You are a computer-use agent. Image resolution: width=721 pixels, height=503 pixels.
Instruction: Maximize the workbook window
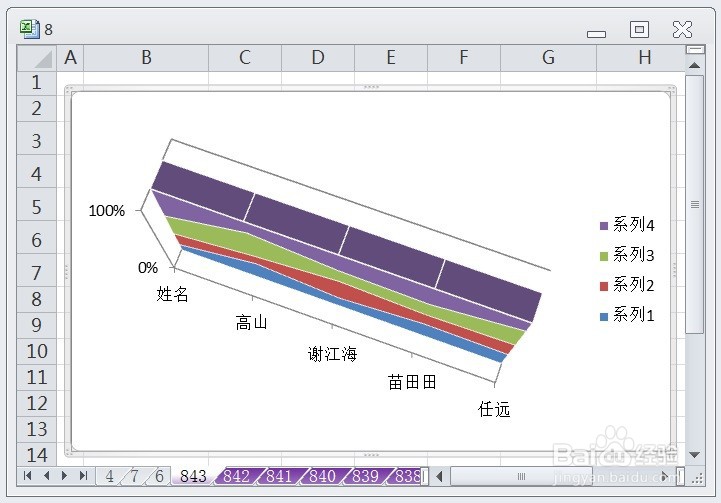[x=639, y=29]
